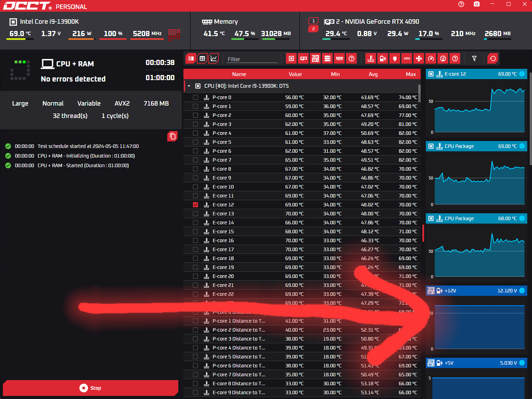Open info for the E-core 12 graph
This screenshot has width=532, height=399.
click(x=522, y=74)
